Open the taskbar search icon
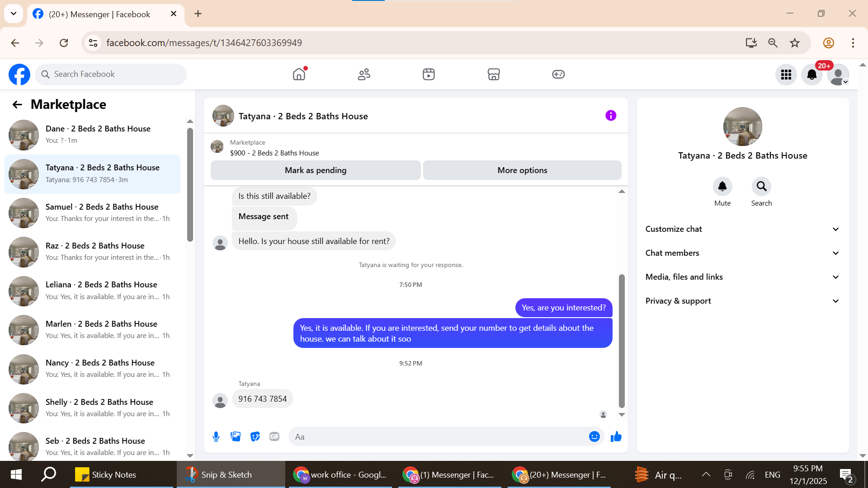 click(x=49, y=474)
